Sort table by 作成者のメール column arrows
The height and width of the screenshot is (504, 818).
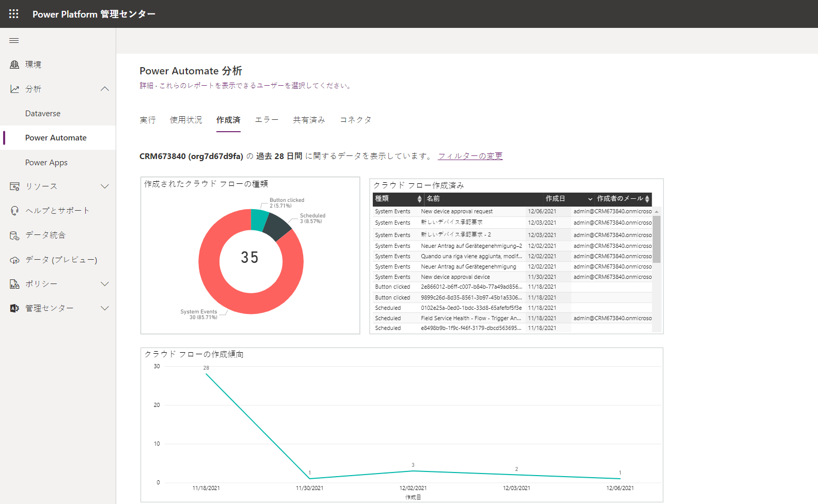click(647, 199)
